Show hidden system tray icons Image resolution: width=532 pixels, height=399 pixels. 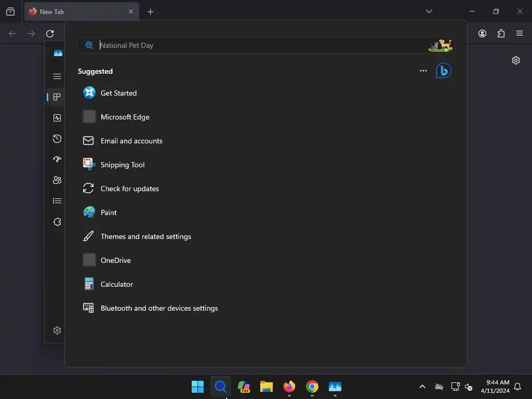coord(422,387)
